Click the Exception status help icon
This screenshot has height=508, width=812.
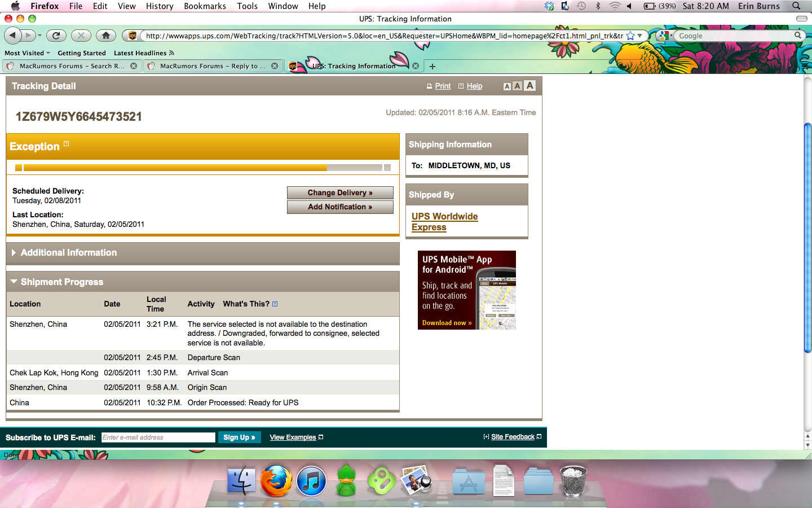pos(67,143)
